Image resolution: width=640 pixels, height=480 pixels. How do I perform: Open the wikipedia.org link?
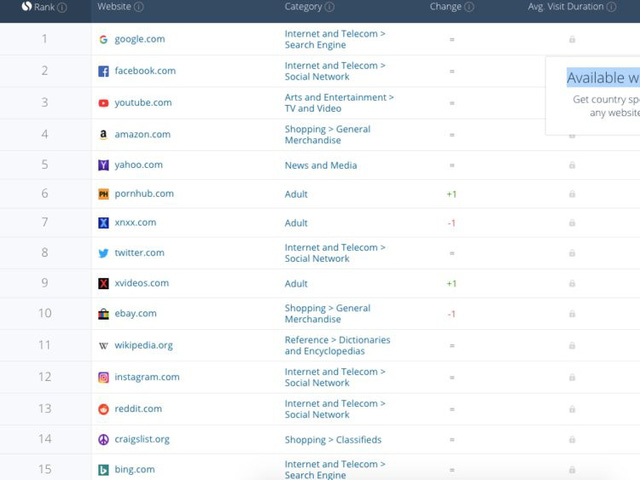(143, 346)
